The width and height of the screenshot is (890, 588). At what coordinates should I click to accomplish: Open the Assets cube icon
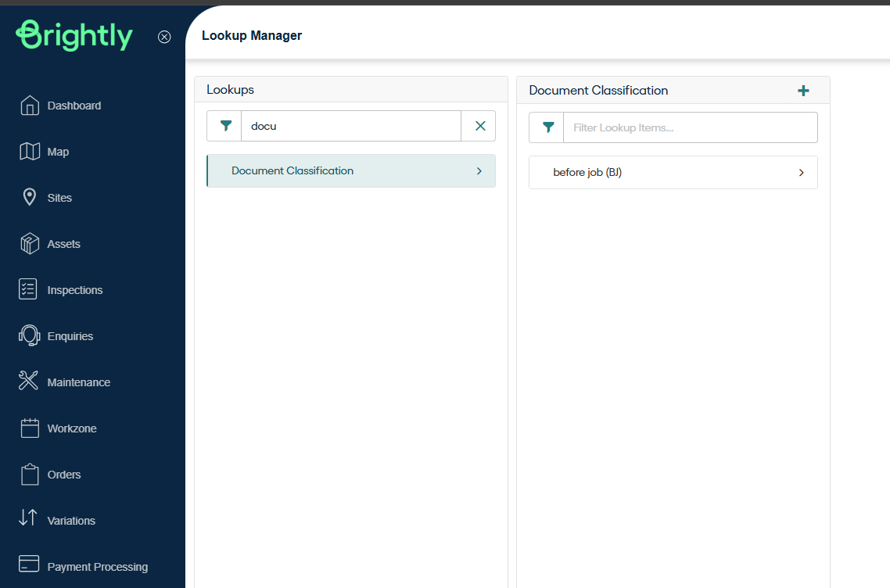pyautogui.click(x=29, y=244)
